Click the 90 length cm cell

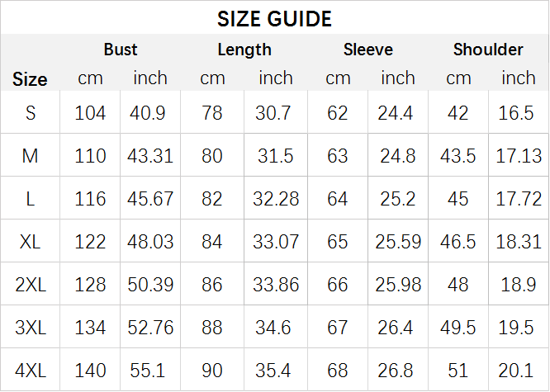tap(212, 371)
